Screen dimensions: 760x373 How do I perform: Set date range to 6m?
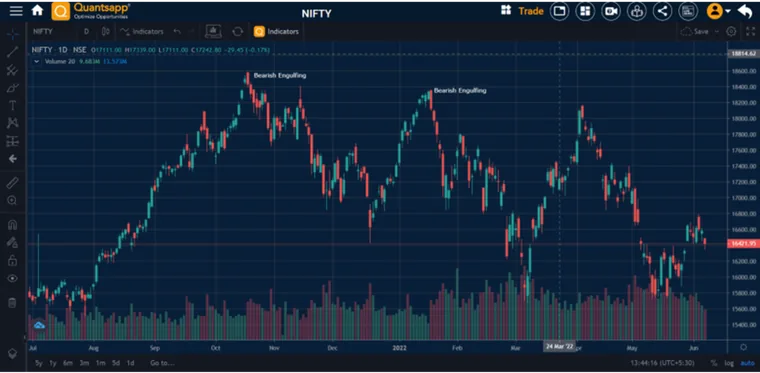click(x=68, y=363)
